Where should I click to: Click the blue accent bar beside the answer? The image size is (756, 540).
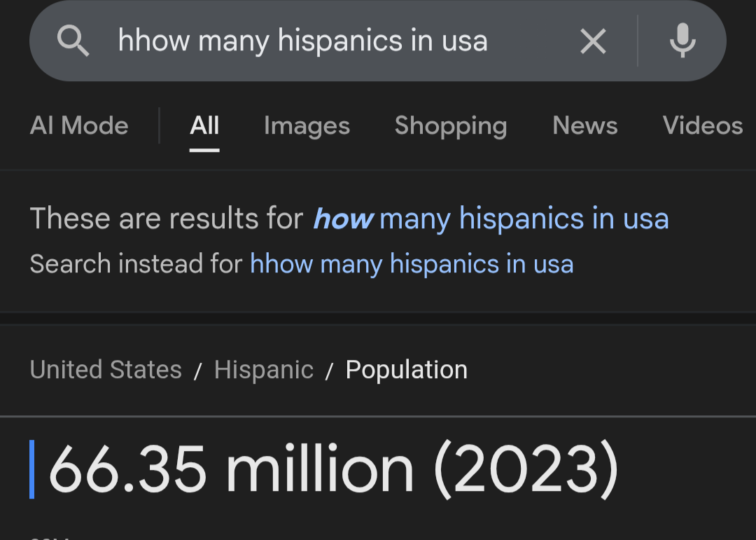coord(31,469)
